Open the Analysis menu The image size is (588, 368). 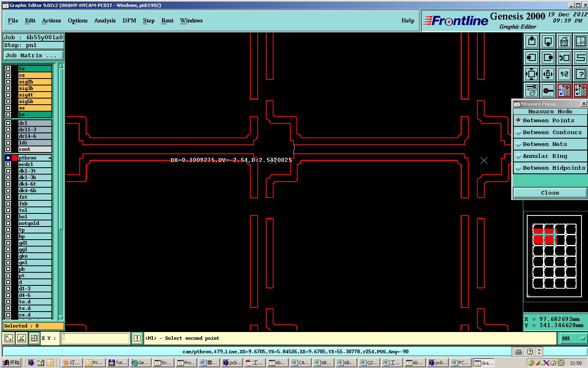point(105,21)
